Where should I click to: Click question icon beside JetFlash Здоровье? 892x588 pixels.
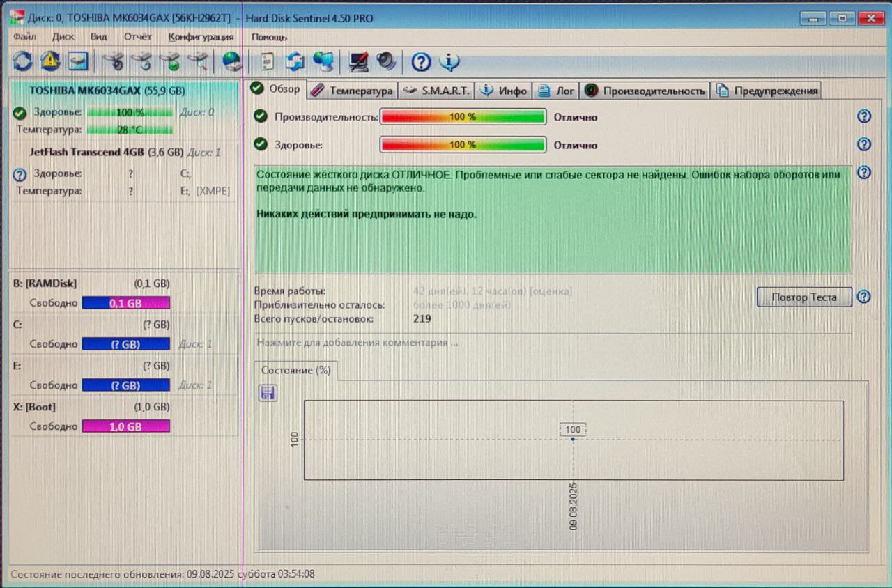pyautogui.click(x=20, y=174)
